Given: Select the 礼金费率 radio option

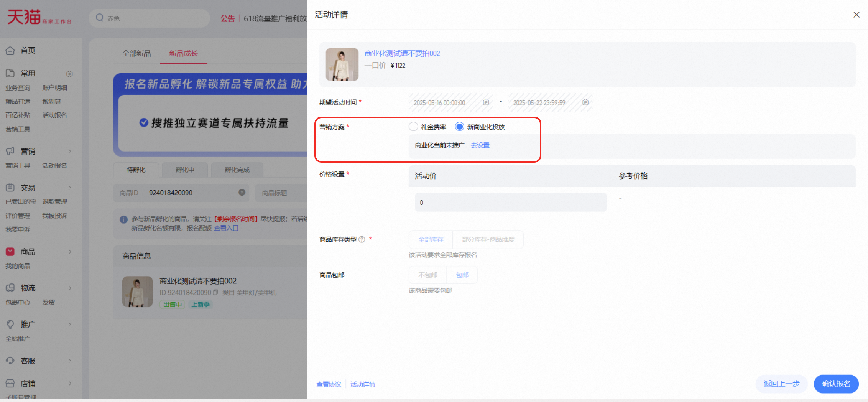Looking at the screenshot, I should (413, 127).
